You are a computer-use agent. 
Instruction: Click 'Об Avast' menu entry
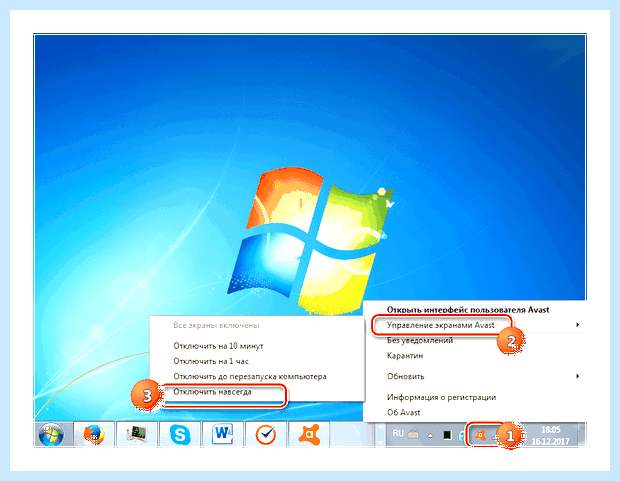coord(474,413)
